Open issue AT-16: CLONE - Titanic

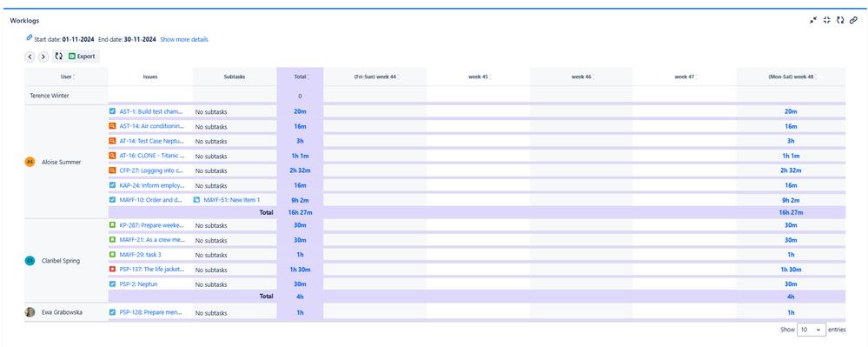152,156
